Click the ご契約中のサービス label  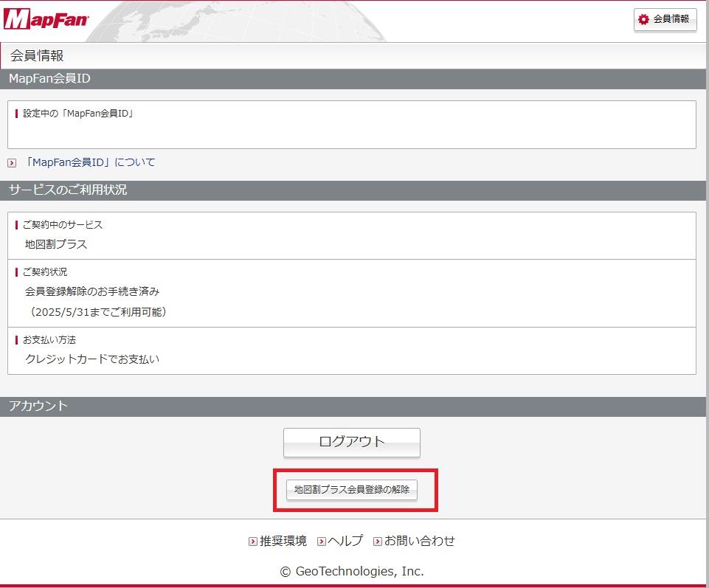click(63, 225)
